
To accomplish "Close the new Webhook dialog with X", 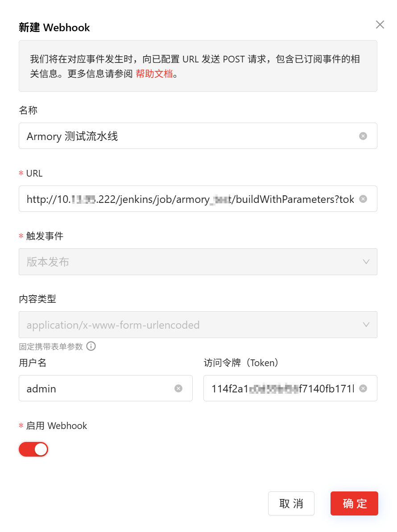I will point(380,25).
